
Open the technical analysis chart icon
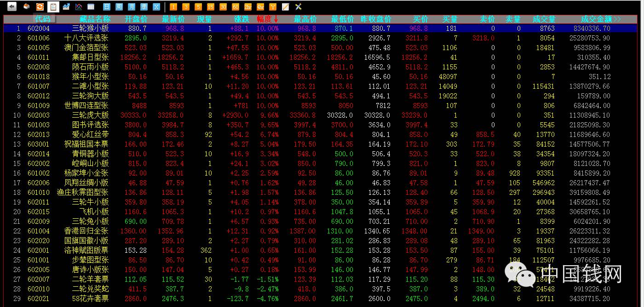click(x=79, y=6)
